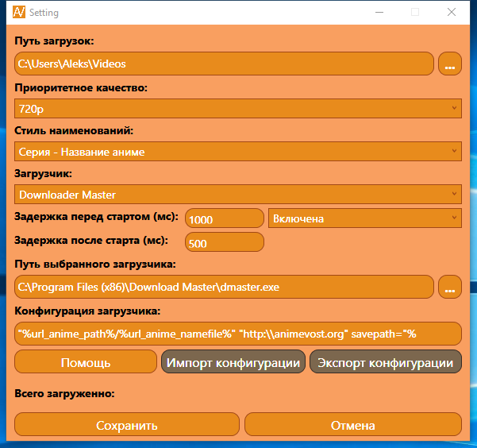Click the AV app icon in title bar
The height and width of the screenshot is (448, 477).
point(19,12)
